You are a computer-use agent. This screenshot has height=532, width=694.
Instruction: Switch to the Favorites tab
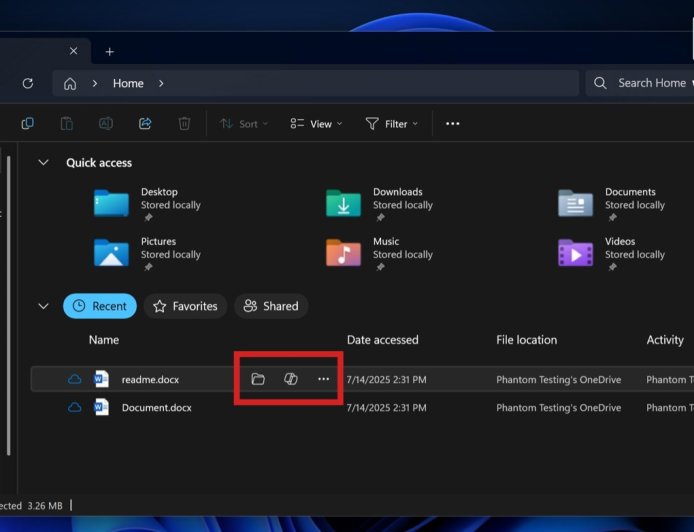pyautogui.click(x=185, y=306)
